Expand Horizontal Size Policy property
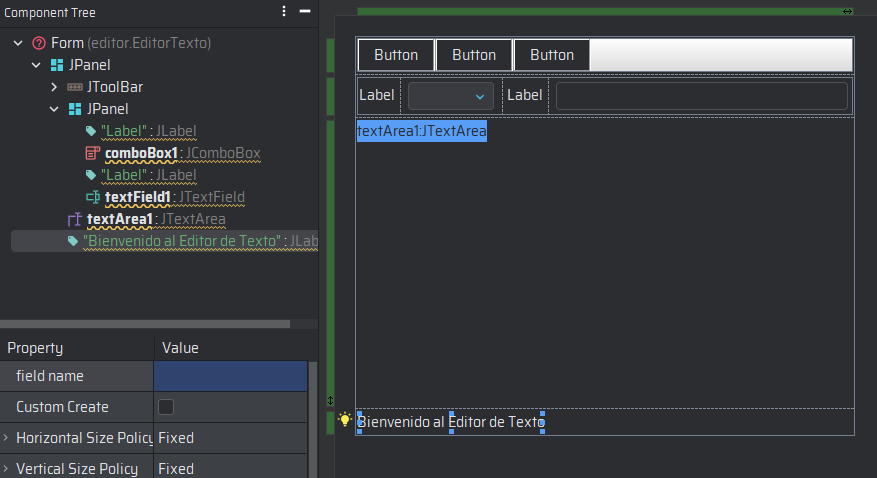 [x=6, y=438]
